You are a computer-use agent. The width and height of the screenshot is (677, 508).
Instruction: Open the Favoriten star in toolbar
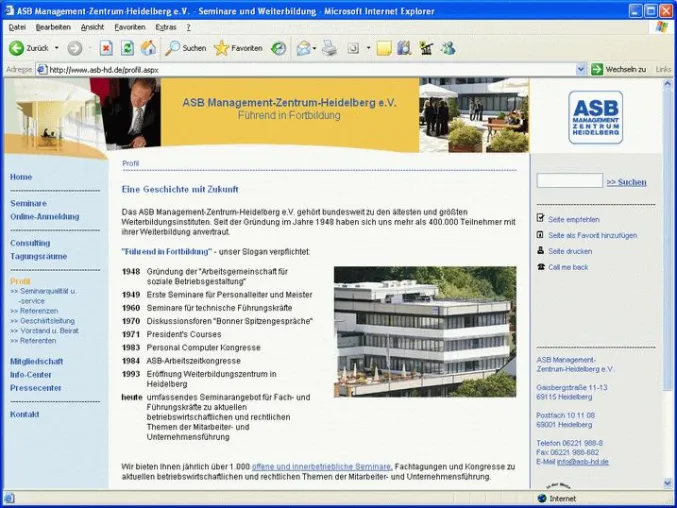tap(221, 48)
